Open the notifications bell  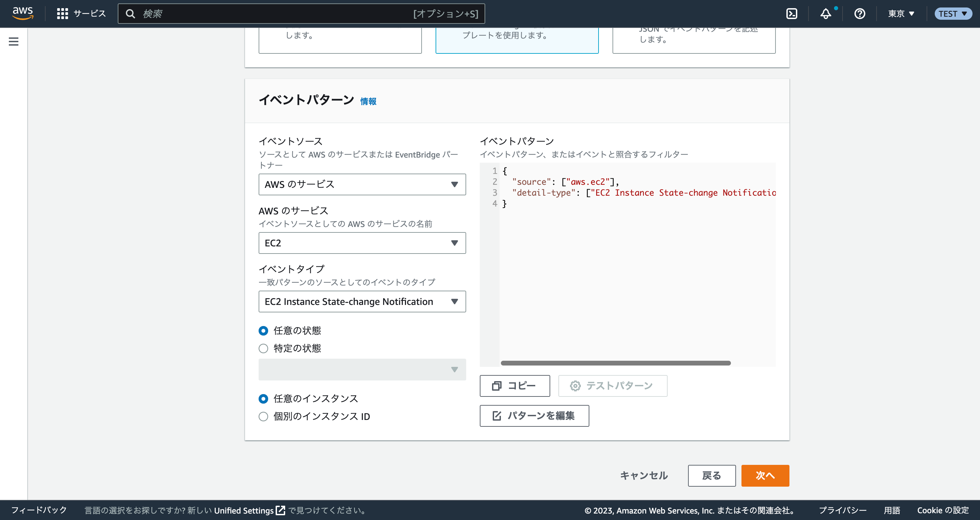tap(826, 13)
